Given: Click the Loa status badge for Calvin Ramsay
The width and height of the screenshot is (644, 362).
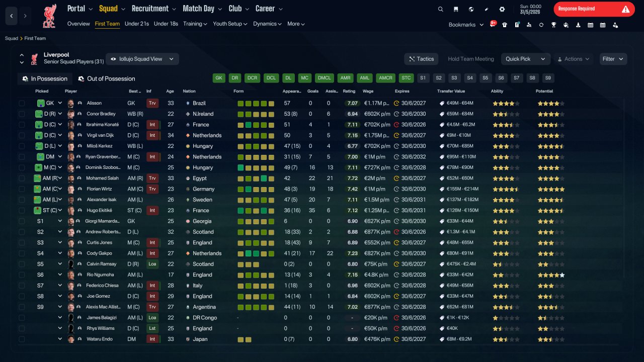Looking at the screenshot, I should click(152, 264).
